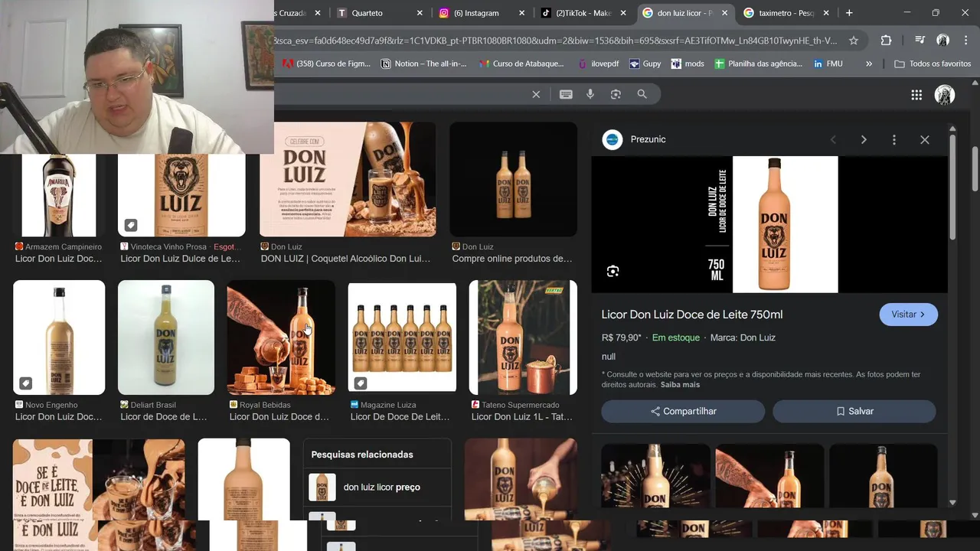Open the on-screen keyboard icon

(566, 94)
